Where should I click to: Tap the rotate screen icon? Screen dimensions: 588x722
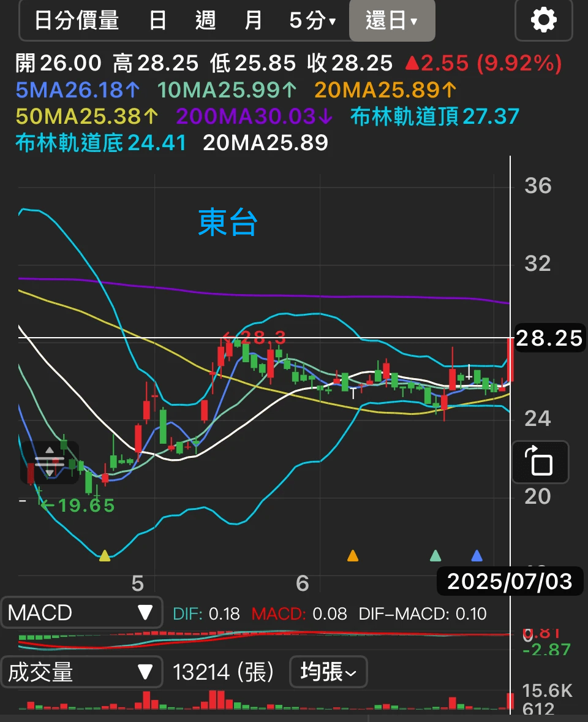pos(540,462)
